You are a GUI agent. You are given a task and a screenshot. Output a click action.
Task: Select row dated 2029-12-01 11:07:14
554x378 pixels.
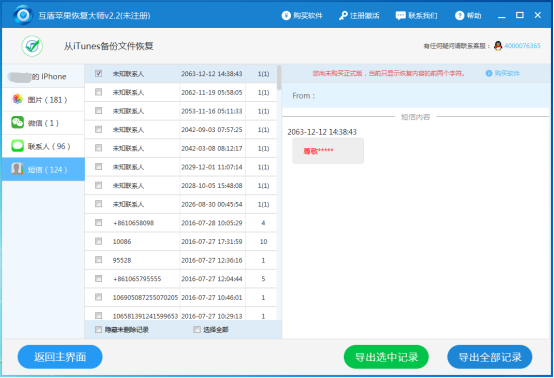181,167
